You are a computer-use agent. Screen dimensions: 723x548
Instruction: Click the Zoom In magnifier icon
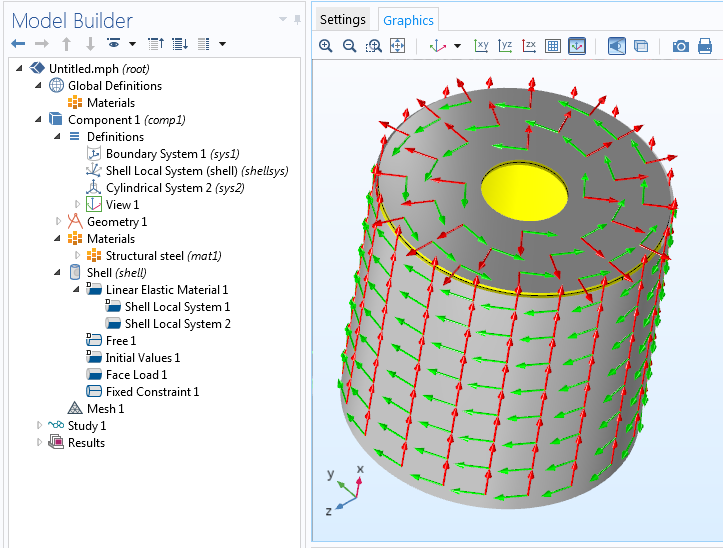coord(326,46)
